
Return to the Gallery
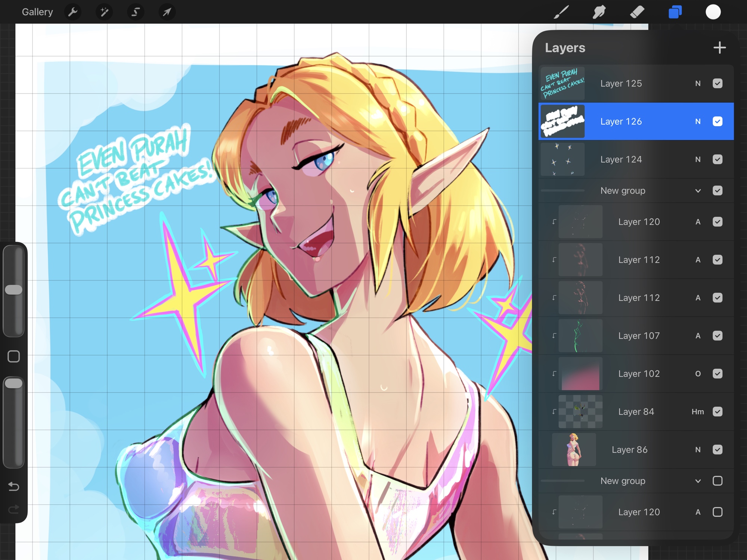click(37, 12)
